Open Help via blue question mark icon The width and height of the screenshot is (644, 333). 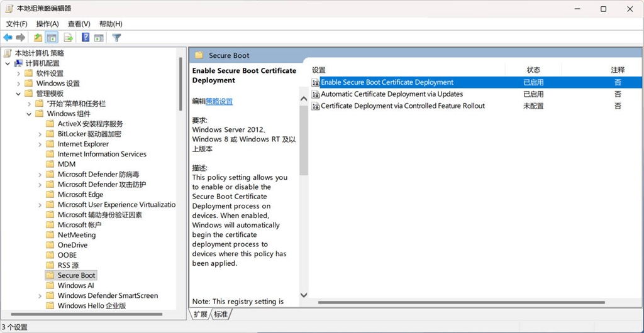tap(86, 38)
